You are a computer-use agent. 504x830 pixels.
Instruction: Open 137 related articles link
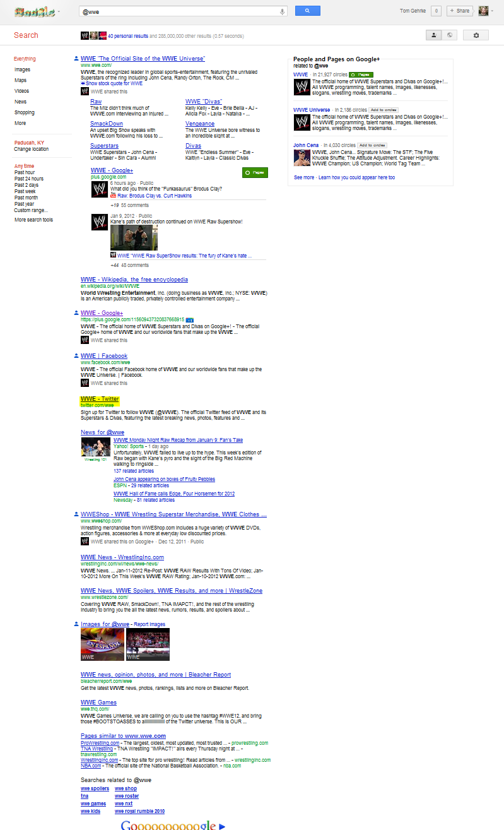(134, 471)
